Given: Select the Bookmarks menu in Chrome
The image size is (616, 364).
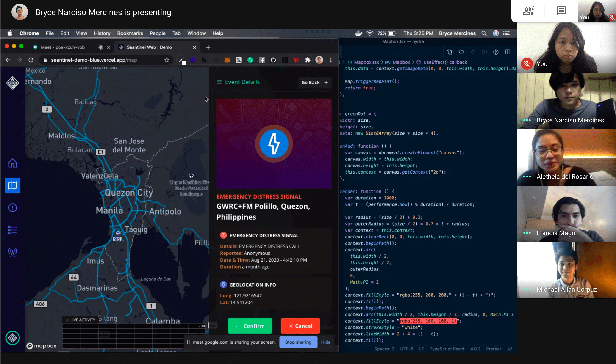Looking at the screenshot, I should coord(130,33).
